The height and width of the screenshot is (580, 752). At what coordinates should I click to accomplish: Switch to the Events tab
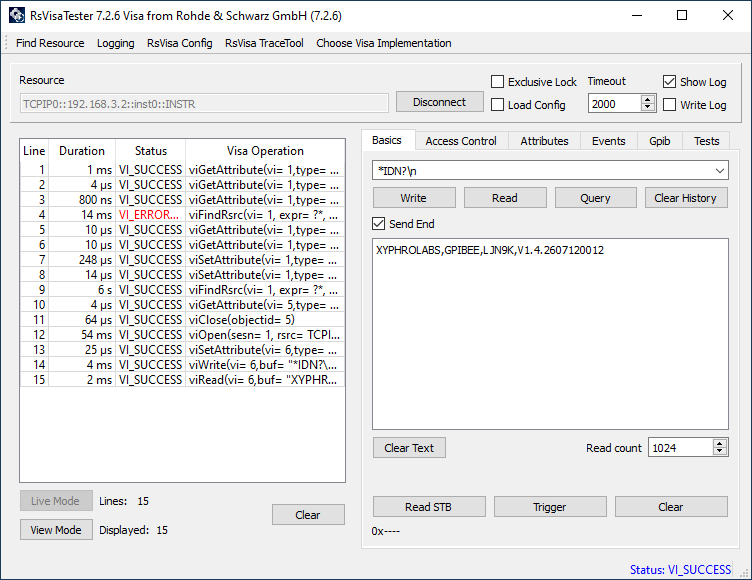609,141
